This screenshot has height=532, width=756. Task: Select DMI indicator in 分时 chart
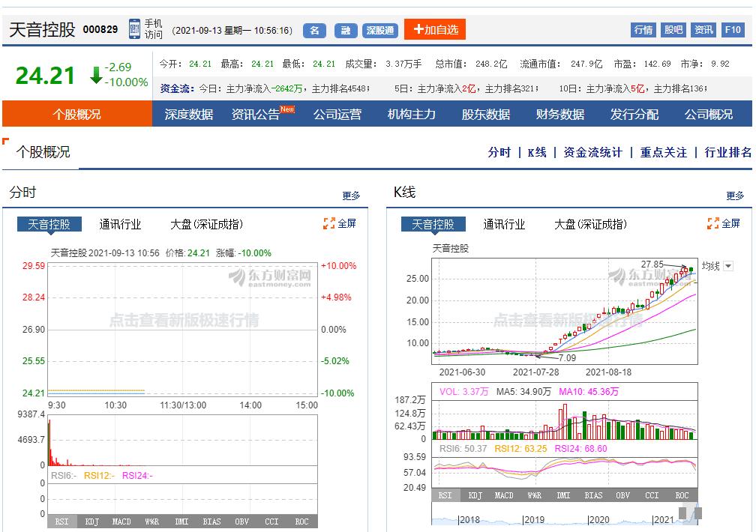pyautogui.click(x=181, y=522)
